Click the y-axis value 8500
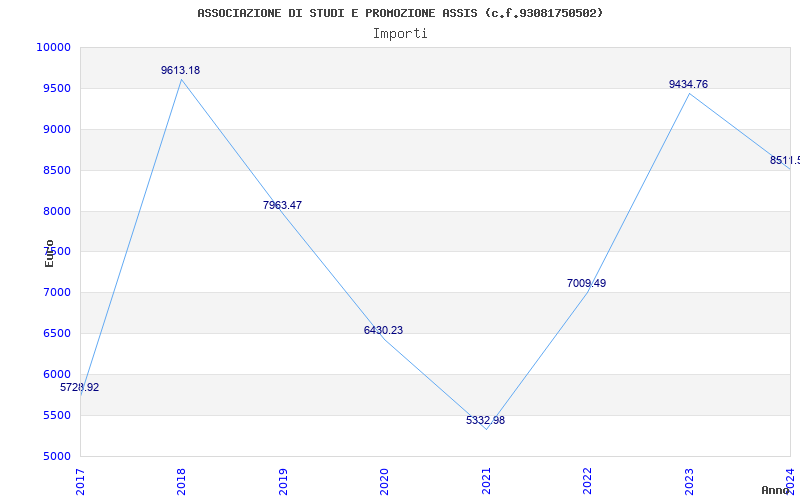800x500 pixels. point(56,170)
